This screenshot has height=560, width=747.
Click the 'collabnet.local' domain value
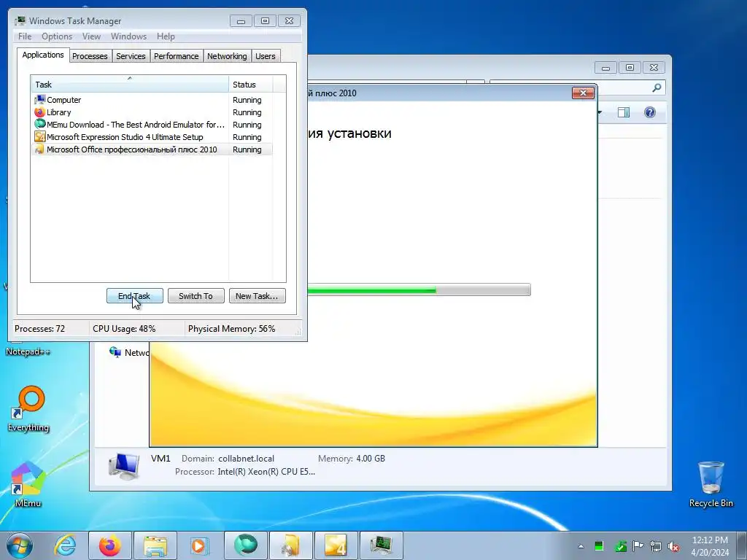coord(247,459)
